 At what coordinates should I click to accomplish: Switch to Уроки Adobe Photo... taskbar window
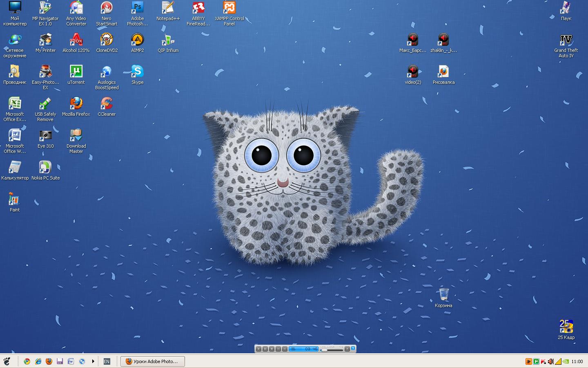[152, 361]
